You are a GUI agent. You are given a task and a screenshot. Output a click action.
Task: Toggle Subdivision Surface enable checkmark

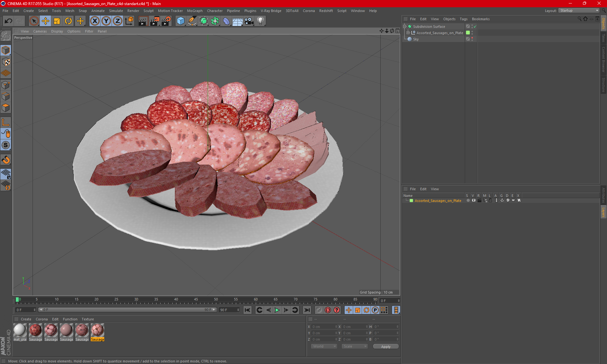click(x=475, y=27)
